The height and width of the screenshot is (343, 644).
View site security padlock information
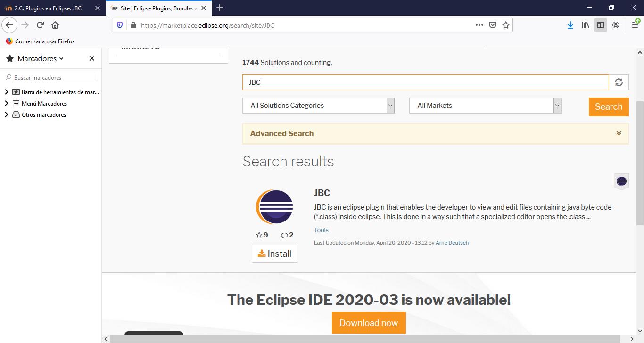pos(133,25)
